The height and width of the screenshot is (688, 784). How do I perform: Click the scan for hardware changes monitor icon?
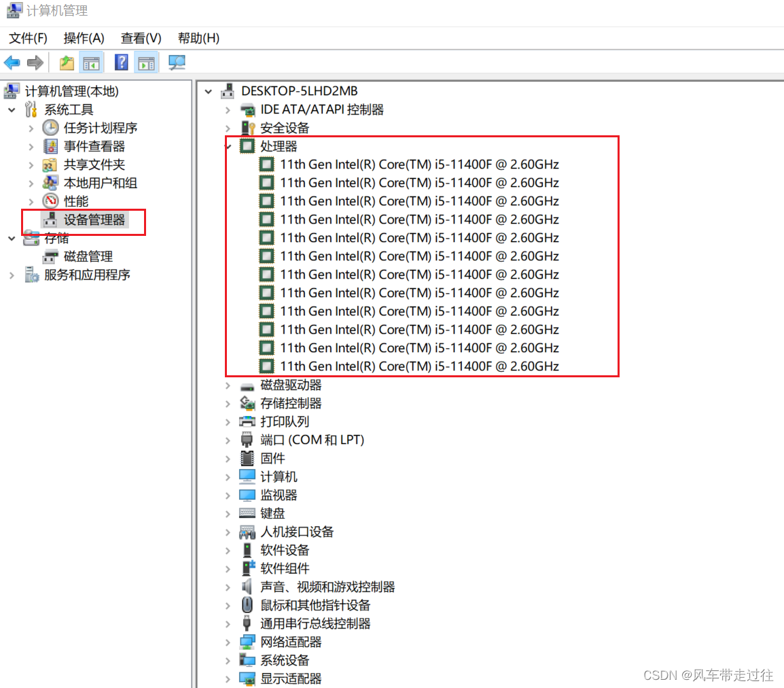177,63
